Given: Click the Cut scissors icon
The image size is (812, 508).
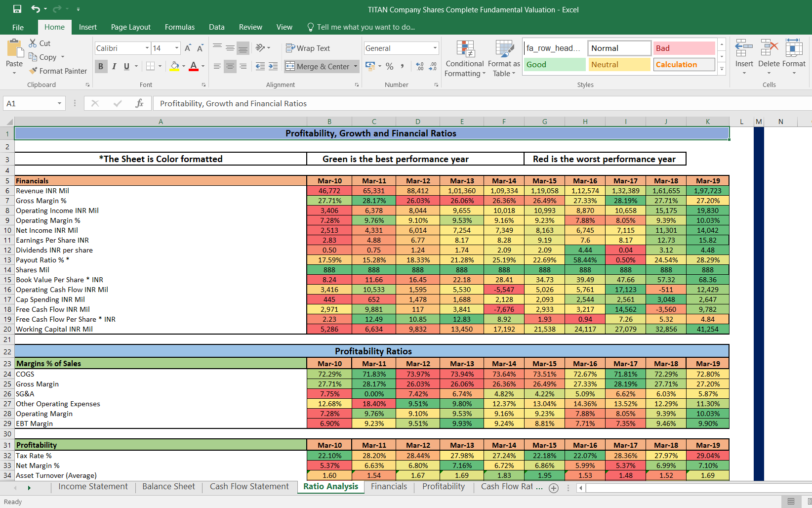Looking at the screenshot, I should pyautogui.click(x=33, y=43).
